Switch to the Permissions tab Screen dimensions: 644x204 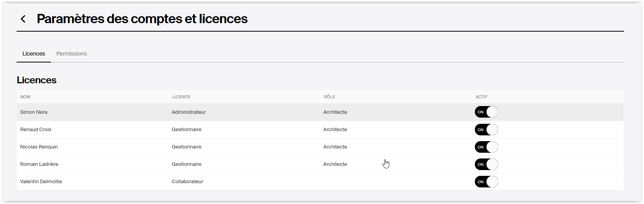point(71,54)
